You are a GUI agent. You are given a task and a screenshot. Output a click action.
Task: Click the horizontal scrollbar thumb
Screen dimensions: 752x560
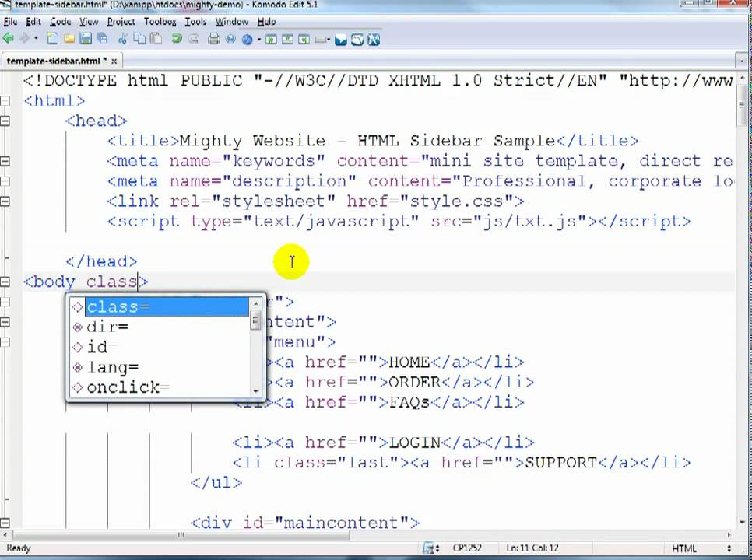point(181,534)
